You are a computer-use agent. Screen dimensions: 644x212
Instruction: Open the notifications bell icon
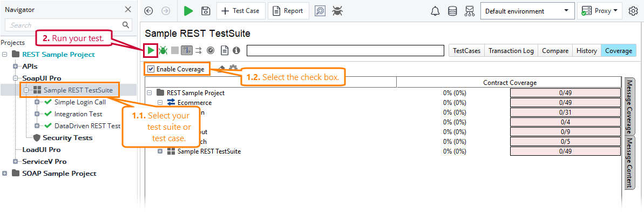[x=435, y=11]
